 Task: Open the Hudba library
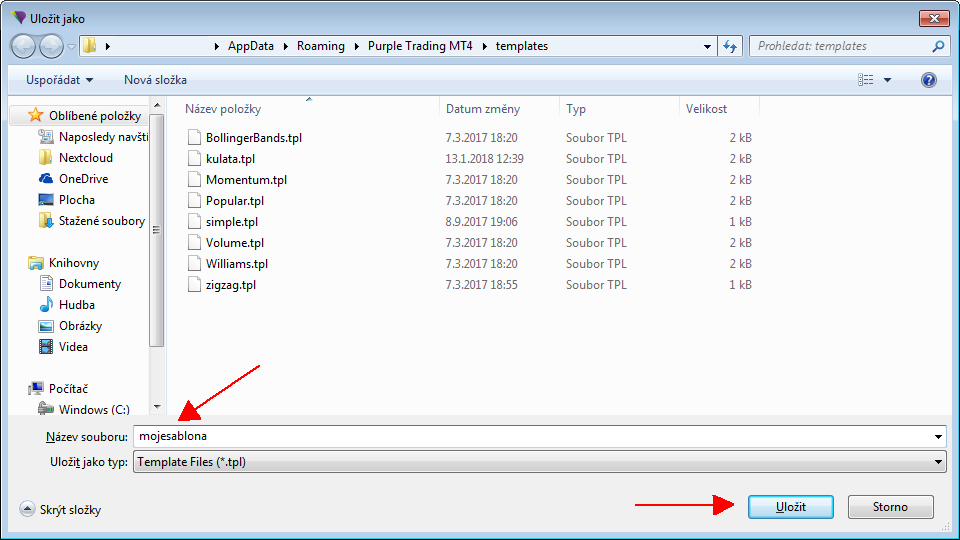pyautogui.click(x=67, y=305)
